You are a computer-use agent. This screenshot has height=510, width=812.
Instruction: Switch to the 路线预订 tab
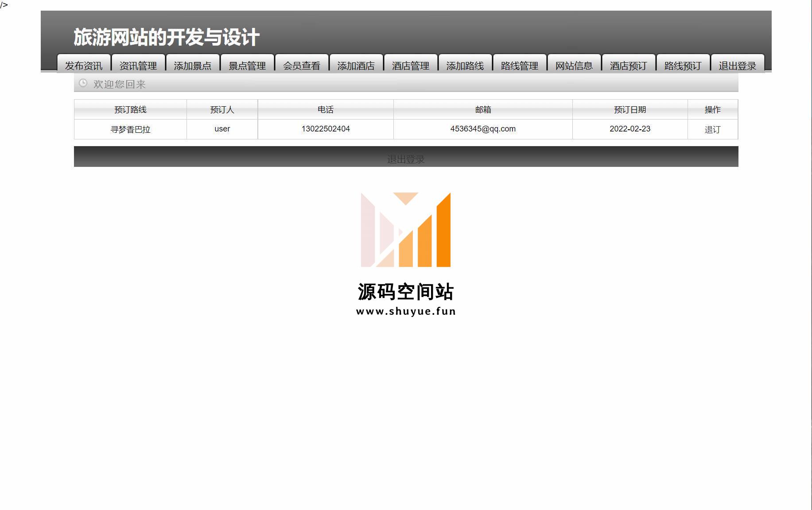click(683, 65)
